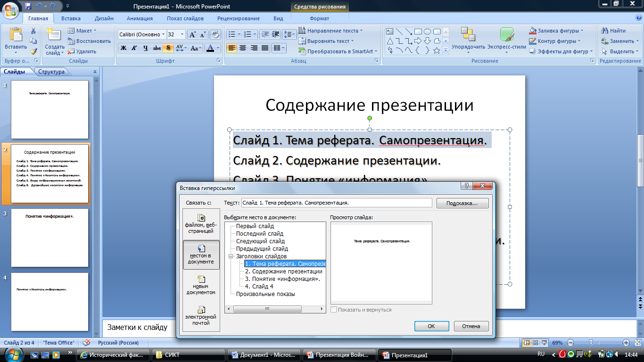644x362 pixels.
Task: Switch to Структура outline pane tab
Action: click(51, 72)
